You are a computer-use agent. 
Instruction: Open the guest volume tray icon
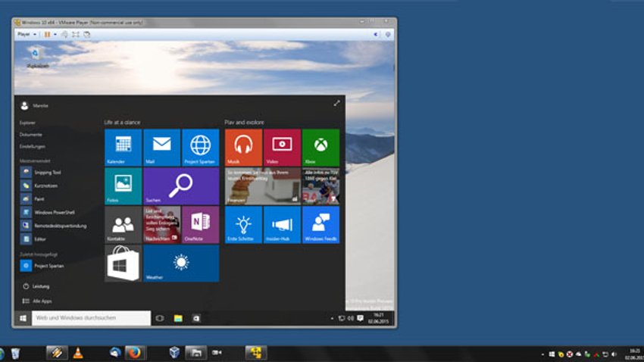coord(351,318)
